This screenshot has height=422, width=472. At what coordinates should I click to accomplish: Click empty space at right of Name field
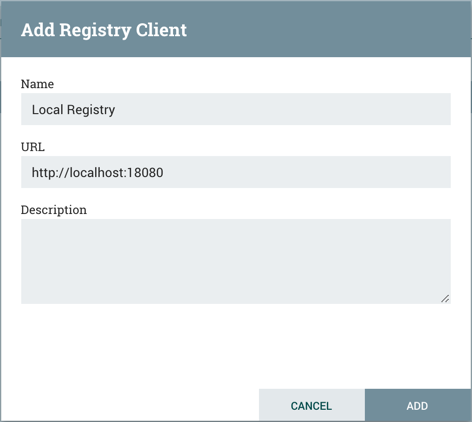pos(283,109)
